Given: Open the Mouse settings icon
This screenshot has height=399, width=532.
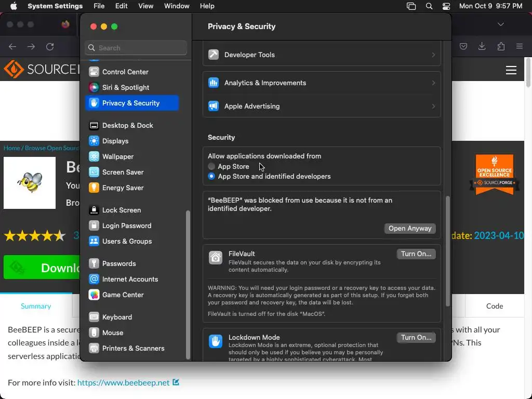Looking at the screenshot, I should point(94,333).
